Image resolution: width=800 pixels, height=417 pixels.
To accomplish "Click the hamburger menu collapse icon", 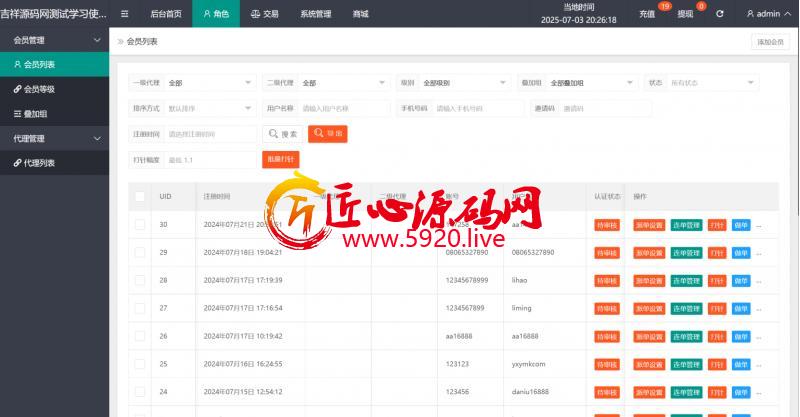I will click(x=124, y=14).
